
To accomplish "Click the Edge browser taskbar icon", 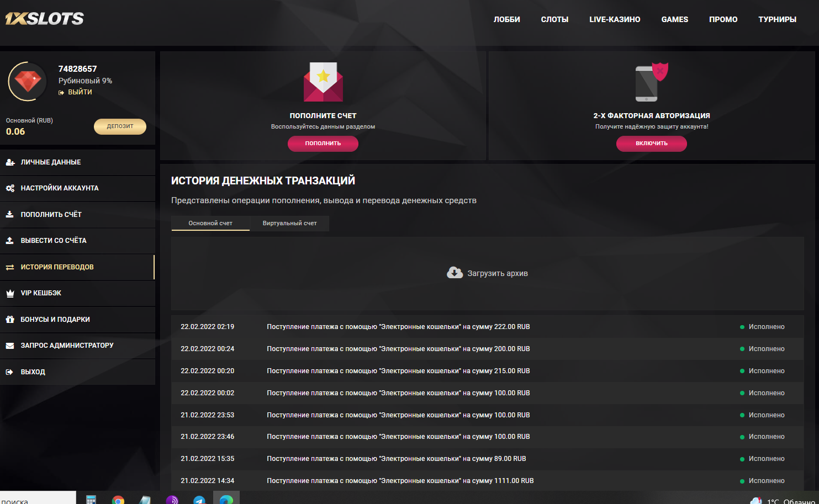I will tap(226, 500).
